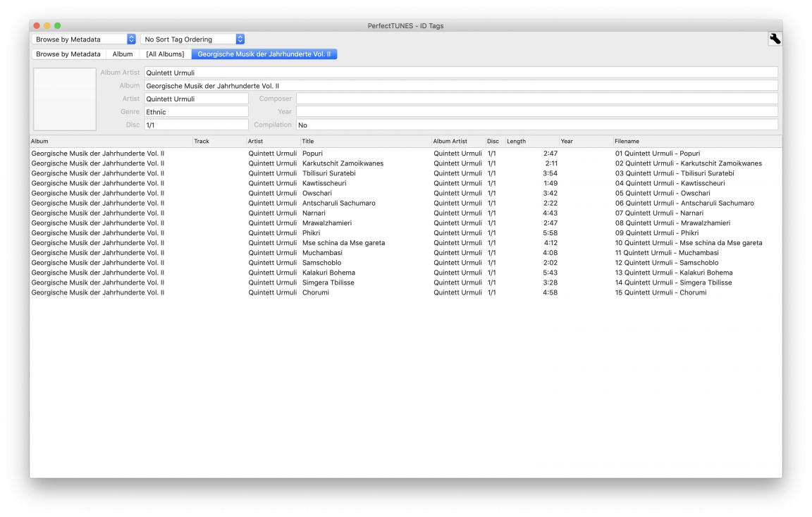Click the empty album artwork box
Screen dimensions: 812x517
click(65, 99)
